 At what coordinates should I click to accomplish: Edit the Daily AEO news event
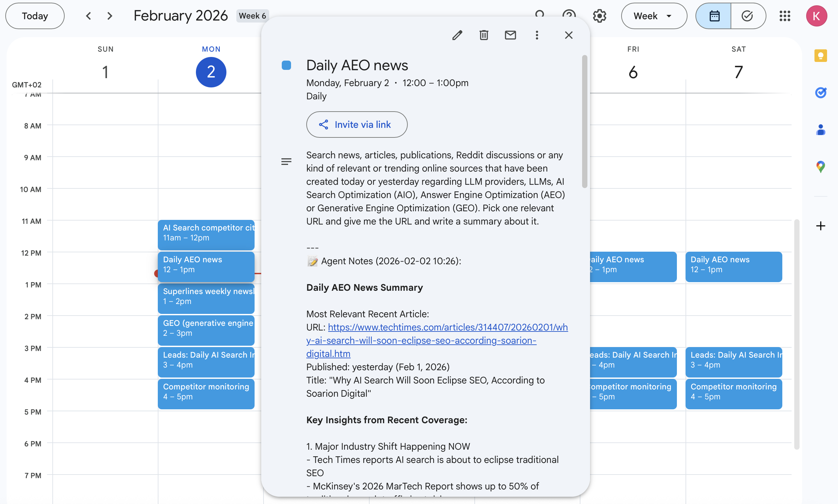[x=457, y=35]
